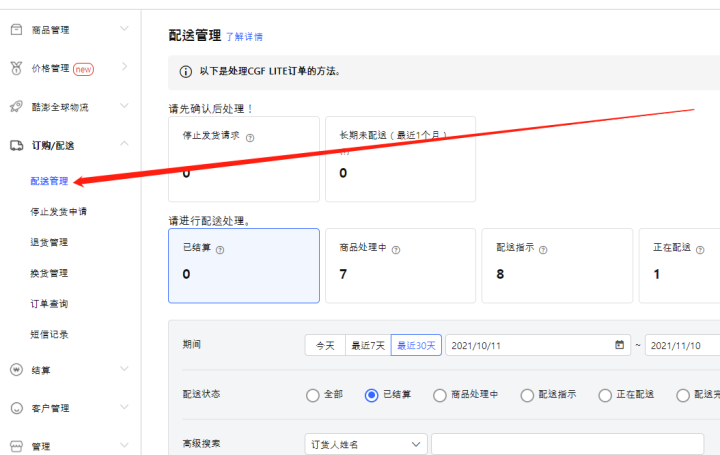Expand the 商品管理 menu chevron
Image resolution: width=720 pixels, height=455 pixels.
click(124, 28)
